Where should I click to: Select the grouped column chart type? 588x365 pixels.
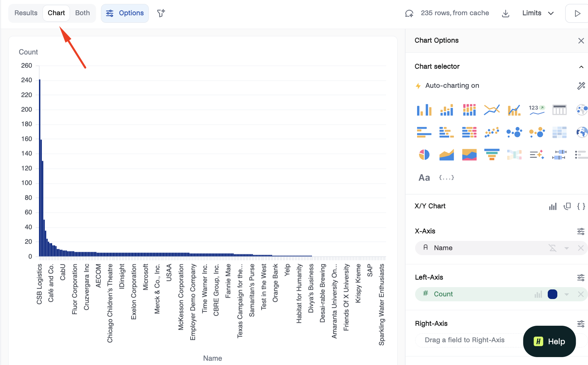coord(424,110)
